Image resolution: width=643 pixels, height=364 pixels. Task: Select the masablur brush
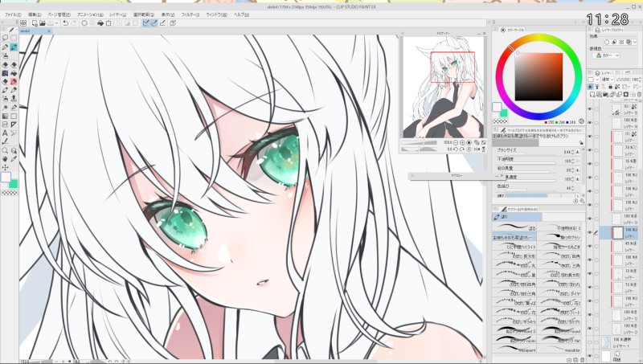point(559,350)
